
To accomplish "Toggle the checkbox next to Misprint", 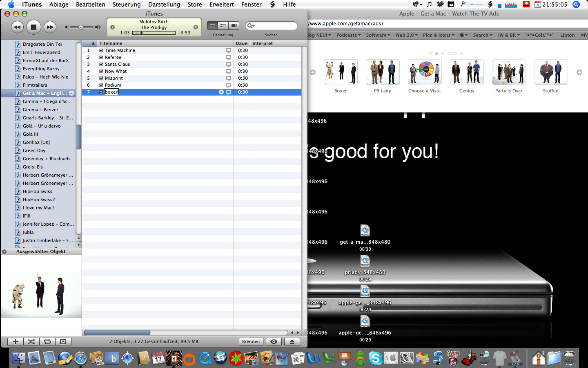I will point(101,78).
